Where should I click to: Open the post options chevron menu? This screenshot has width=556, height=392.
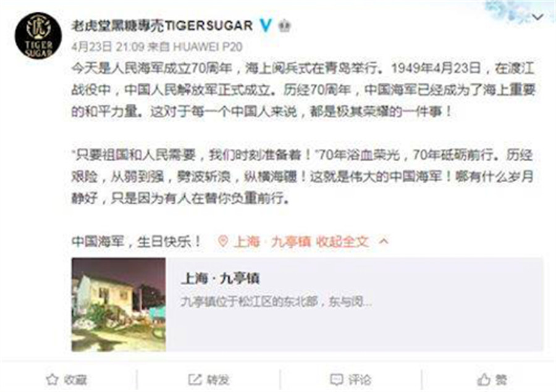tap(537, 17)
